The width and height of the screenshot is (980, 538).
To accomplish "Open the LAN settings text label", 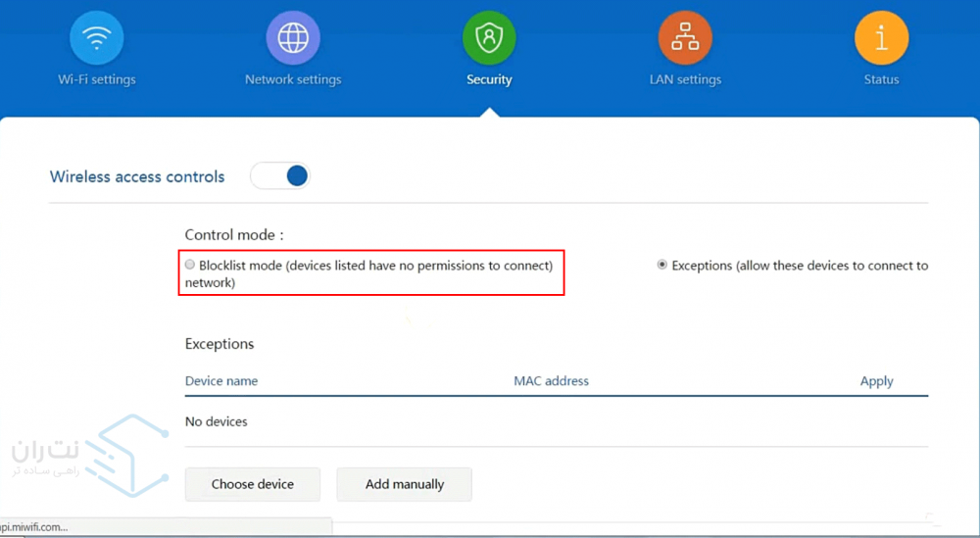I will (x=685, y=79).
